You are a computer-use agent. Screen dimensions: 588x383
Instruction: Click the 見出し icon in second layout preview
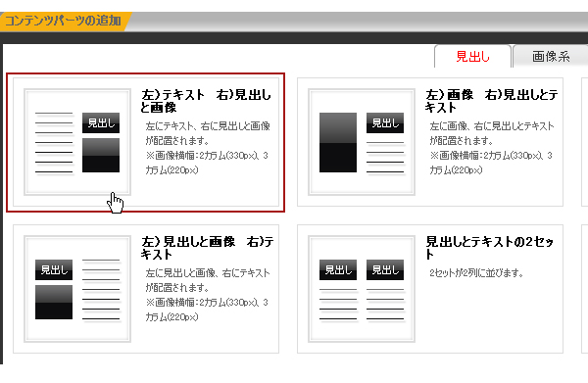(385, 122)
